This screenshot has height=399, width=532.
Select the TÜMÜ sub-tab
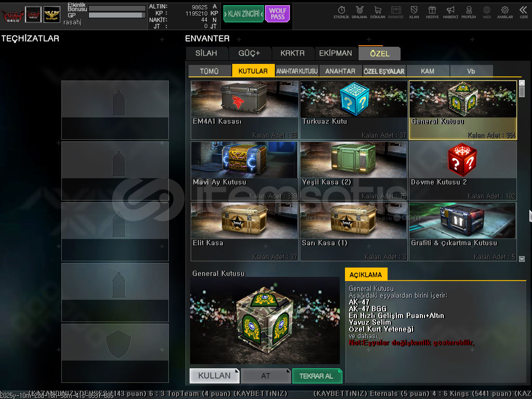pos(209,71)
